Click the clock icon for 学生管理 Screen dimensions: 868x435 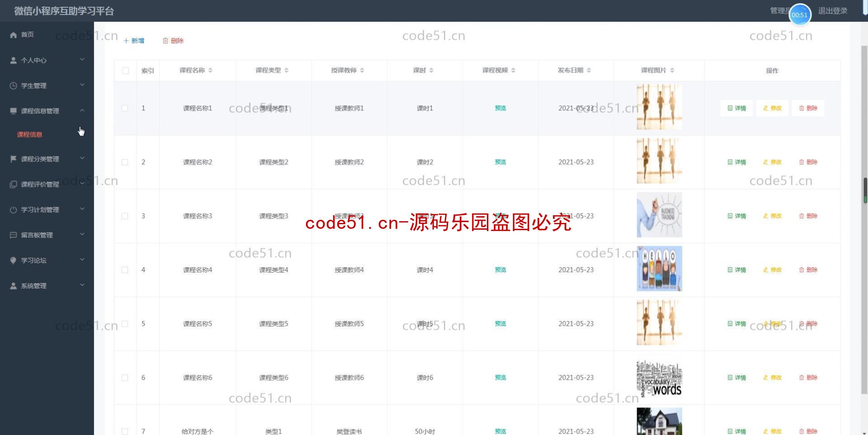click(x=14, y=85)
